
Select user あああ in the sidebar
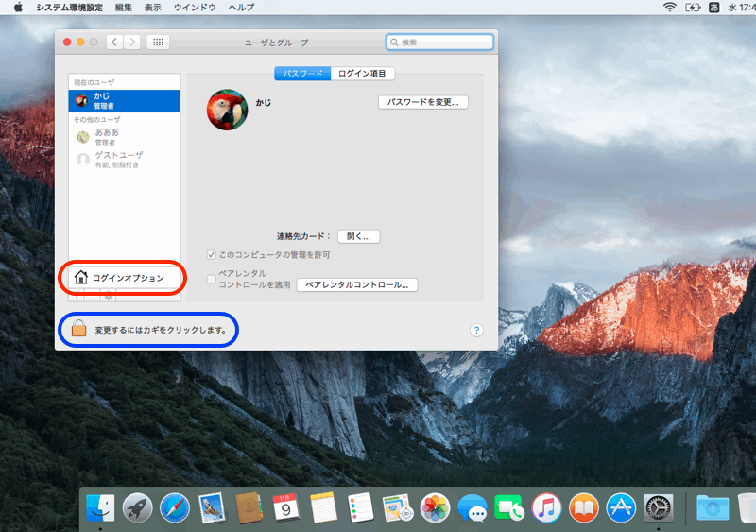click(106, 137)
